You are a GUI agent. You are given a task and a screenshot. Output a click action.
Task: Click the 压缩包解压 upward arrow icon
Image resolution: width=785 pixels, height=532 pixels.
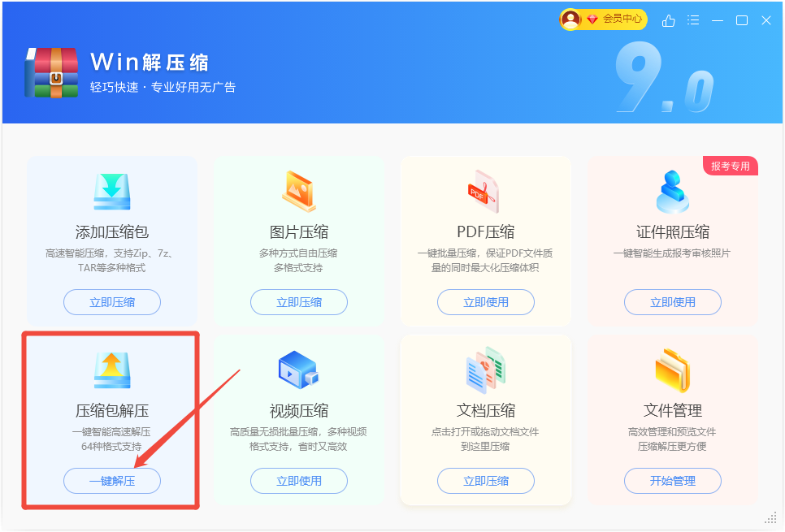click(112, 370)
